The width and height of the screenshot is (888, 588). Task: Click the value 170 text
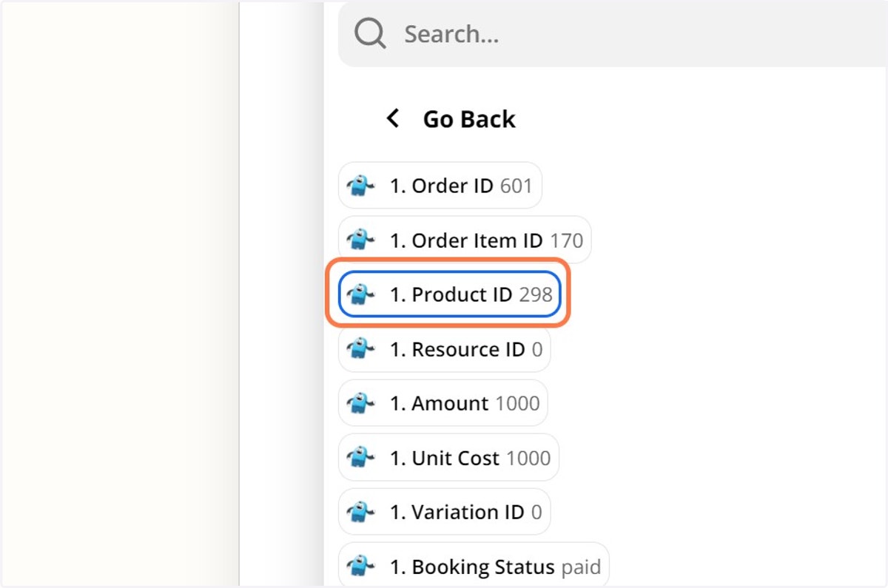click(x=566, y=240)
